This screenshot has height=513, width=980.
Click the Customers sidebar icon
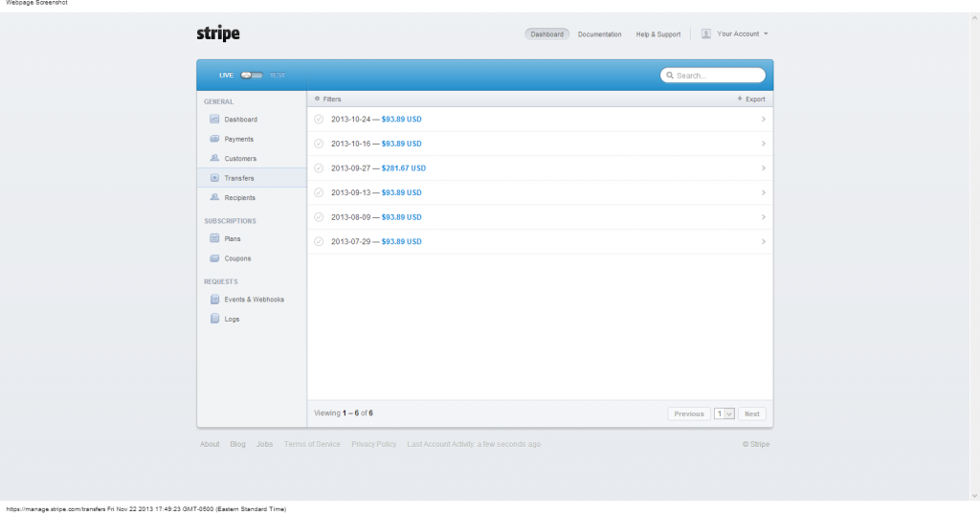214,158
